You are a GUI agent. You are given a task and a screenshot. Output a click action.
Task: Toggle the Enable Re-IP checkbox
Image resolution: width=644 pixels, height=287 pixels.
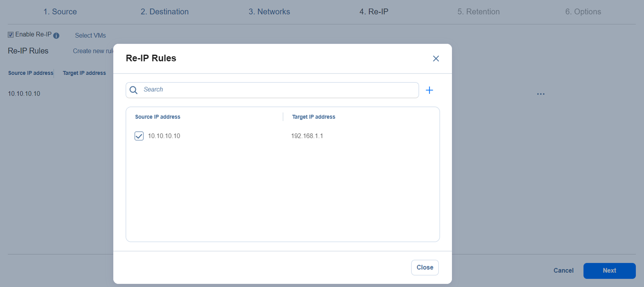11,35
